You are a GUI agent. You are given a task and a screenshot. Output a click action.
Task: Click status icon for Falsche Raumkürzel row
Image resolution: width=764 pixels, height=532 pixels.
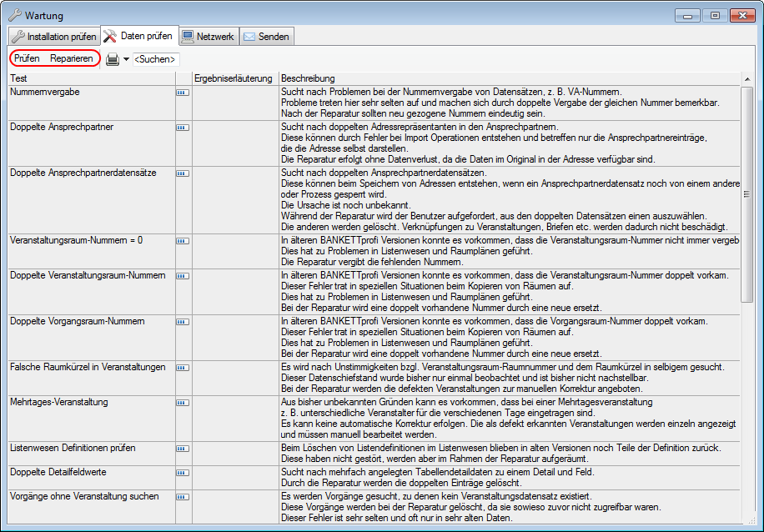(182, 369)
